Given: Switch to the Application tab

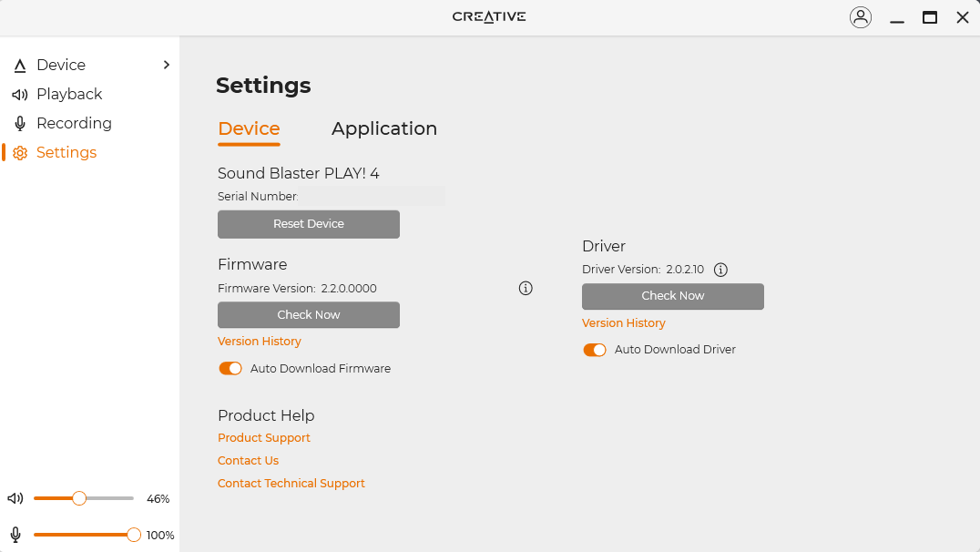Looking at the screenshot, I should [x=383, y=128].
